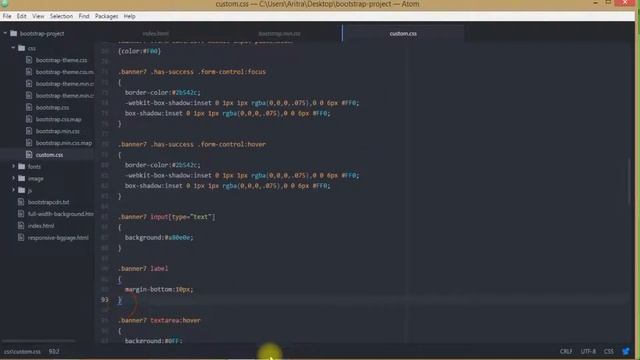
Task: Click the 93:2 cursor position indicator
Action: (54, 351)
